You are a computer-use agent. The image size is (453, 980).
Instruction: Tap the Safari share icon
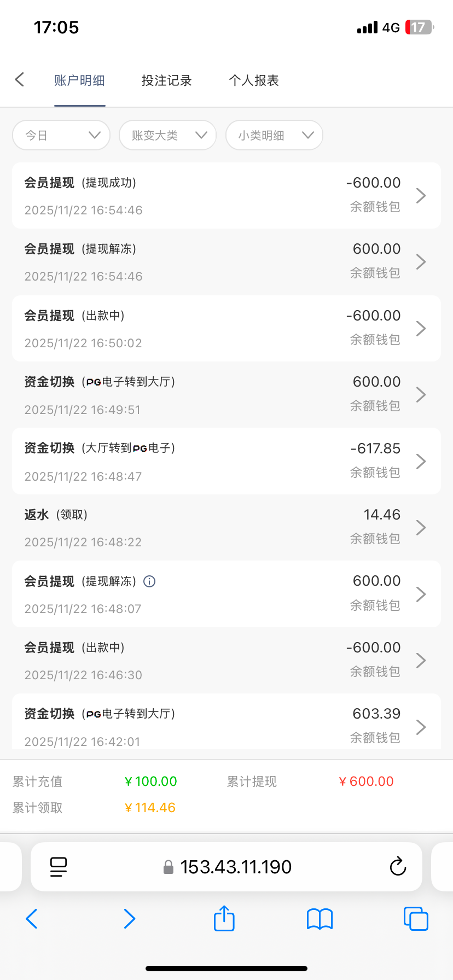224,919
